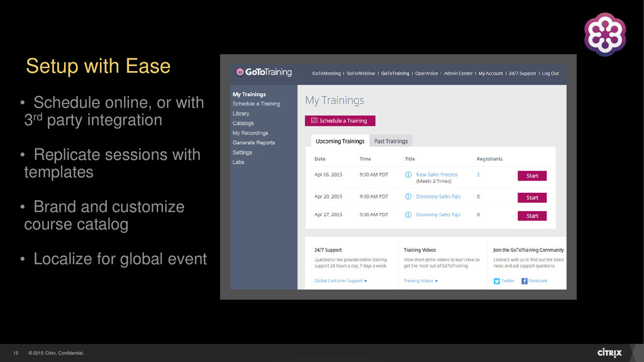Switch to the Past Trainings tab
The image size is (644, 362).
pyautogui.click(x=391, y=141)
